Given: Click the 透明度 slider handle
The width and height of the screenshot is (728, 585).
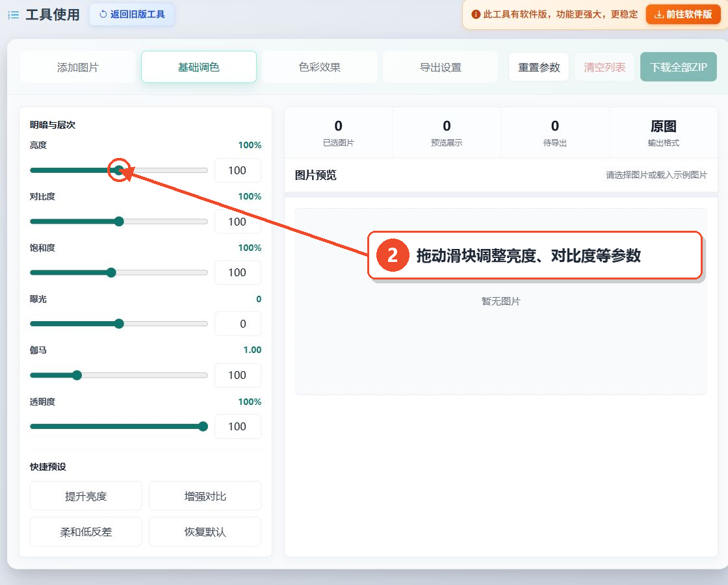Looking at the screenshot, I should point(203,426).
